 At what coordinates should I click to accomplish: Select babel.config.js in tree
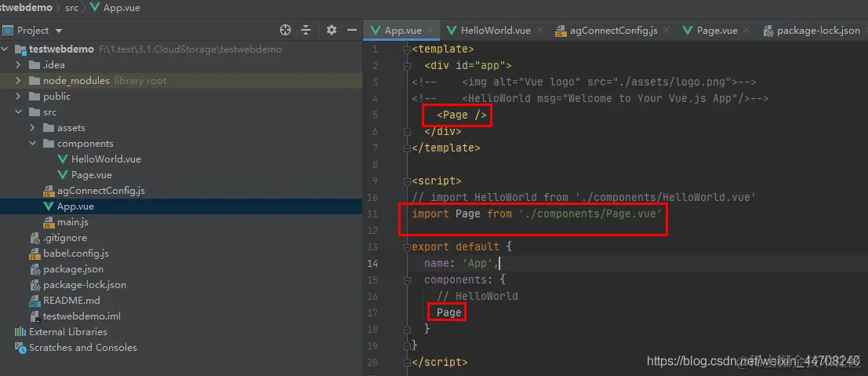click(x=76, y=254)
